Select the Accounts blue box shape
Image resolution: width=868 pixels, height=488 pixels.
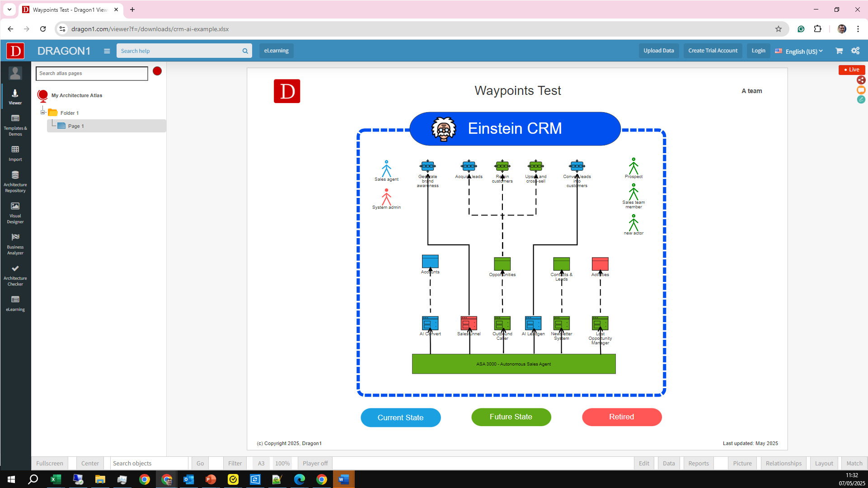430,262
